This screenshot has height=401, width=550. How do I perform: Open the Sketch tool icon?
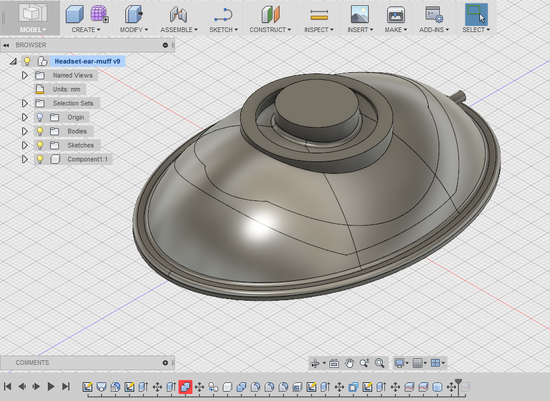point(223,15)
